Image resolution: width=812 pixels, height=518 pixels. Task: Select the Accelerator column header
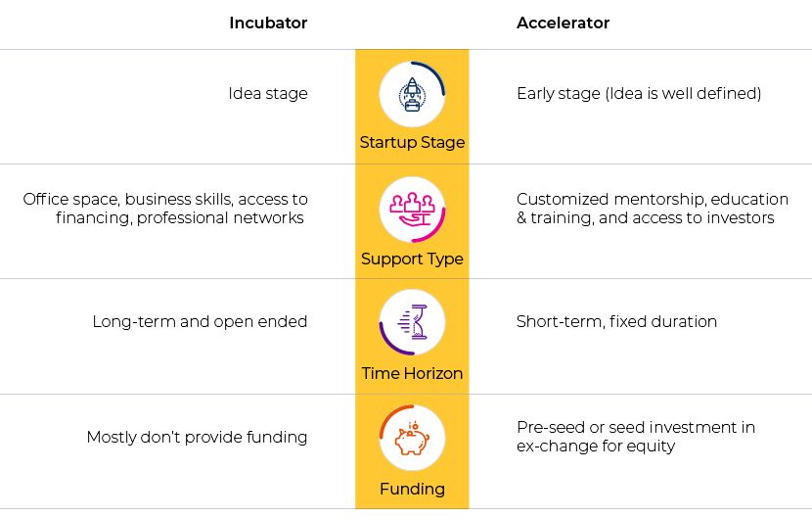tap(563, 23)
